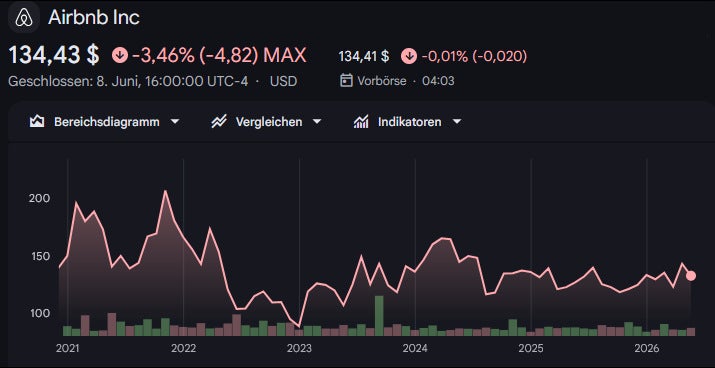Click the 2022 x-axis label

click(183, 349)
